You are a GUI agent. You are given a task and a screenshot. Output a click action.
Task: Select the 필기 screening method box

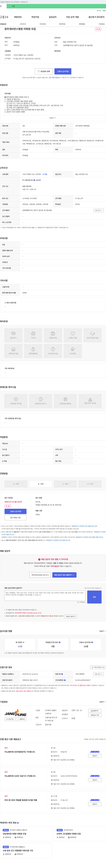(65, 484)
